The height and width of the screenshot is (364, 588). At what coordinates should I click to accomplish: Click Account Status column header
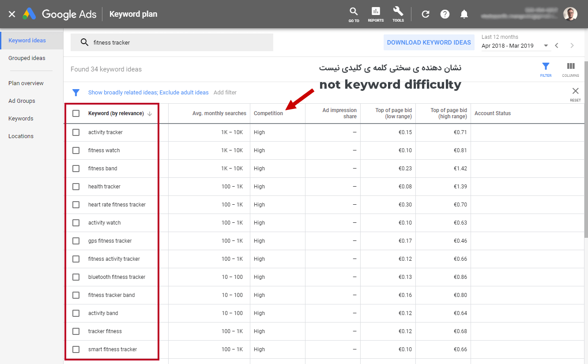[493, 113]
